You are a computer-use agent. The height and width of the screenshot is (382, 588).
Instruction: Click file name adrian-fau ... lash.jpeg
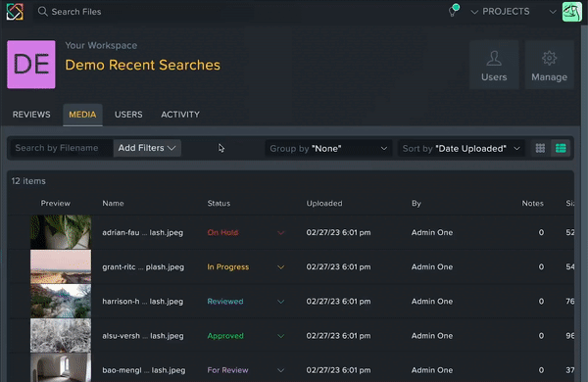point(143,232)
